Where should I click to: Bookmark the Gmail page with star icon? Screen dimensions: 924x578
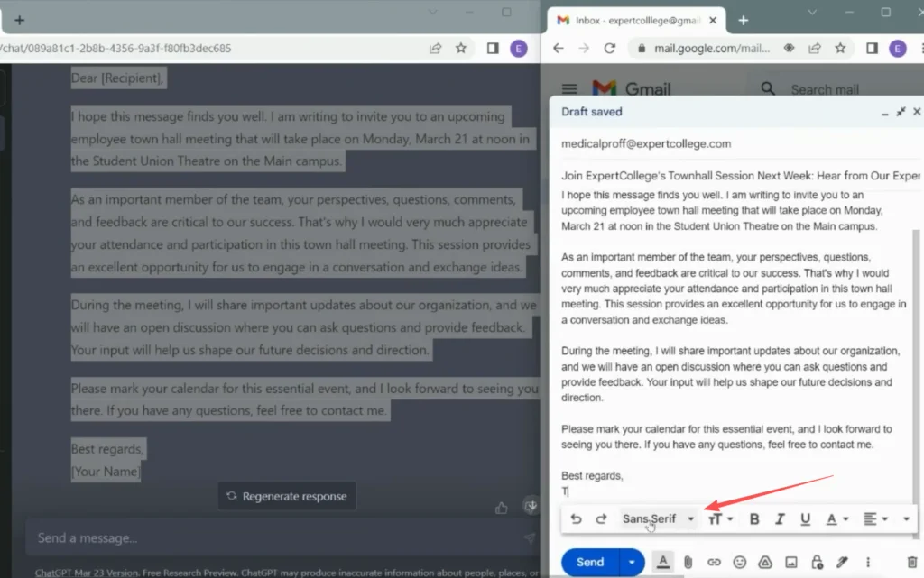tap(840, 49)
